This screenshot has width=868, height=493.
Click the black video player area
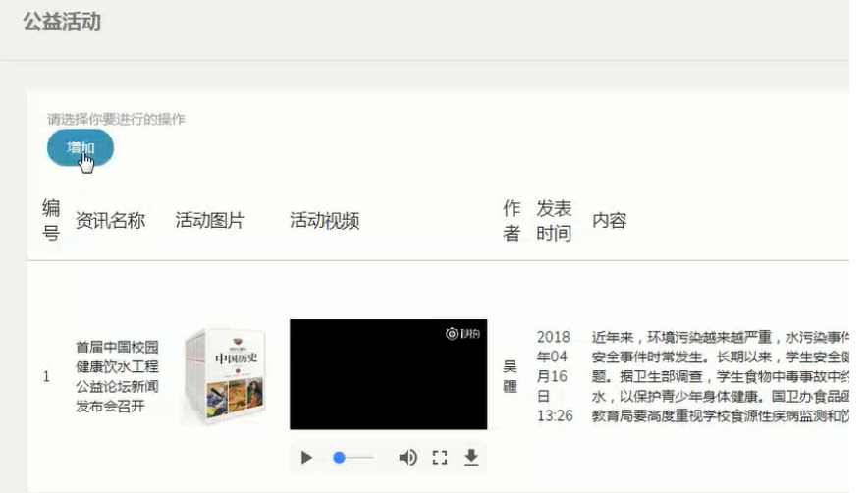pos(389,374)
